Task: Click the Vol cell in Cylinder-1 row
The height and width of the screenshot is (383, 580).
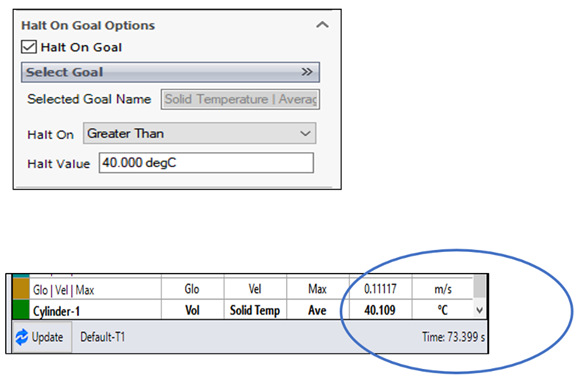Action: tap(192, 310)
